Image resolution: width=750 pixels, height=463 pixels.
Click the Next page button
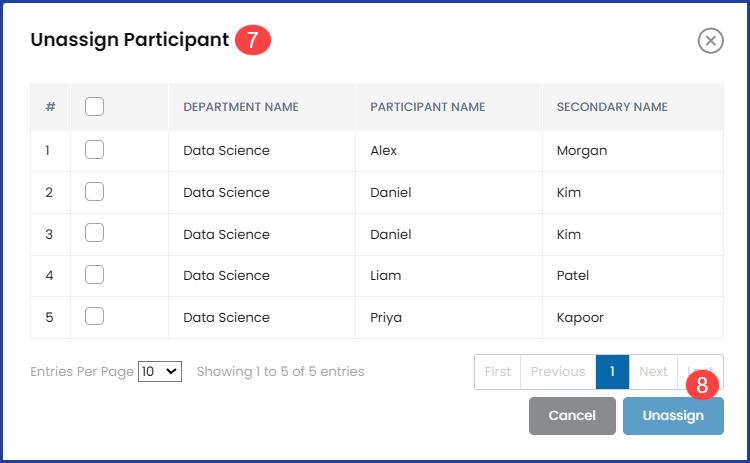pyautogui.click(x=653, y=372)
